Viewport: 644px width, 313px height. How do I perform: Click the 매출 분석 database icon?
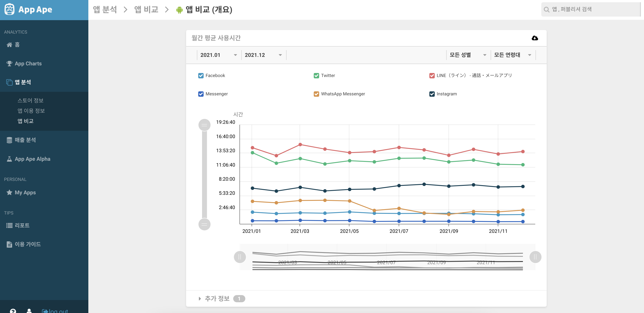[9, 140]
